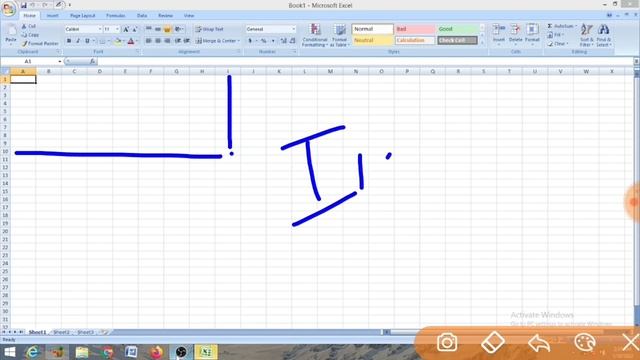Open the font size dropdown
Image resolution: width=640 pixels, height=360 pixels.
pos(118,29)
